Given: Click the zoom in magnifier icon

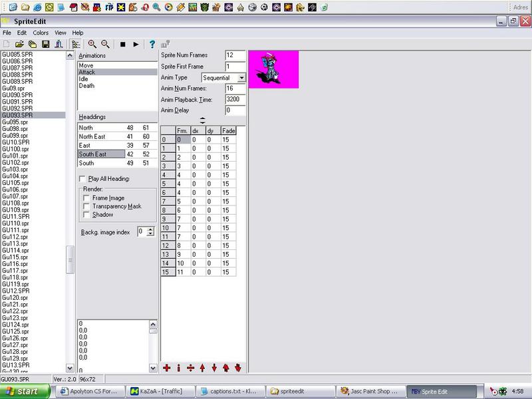Looking at the screenshot, I should point(92,45).
